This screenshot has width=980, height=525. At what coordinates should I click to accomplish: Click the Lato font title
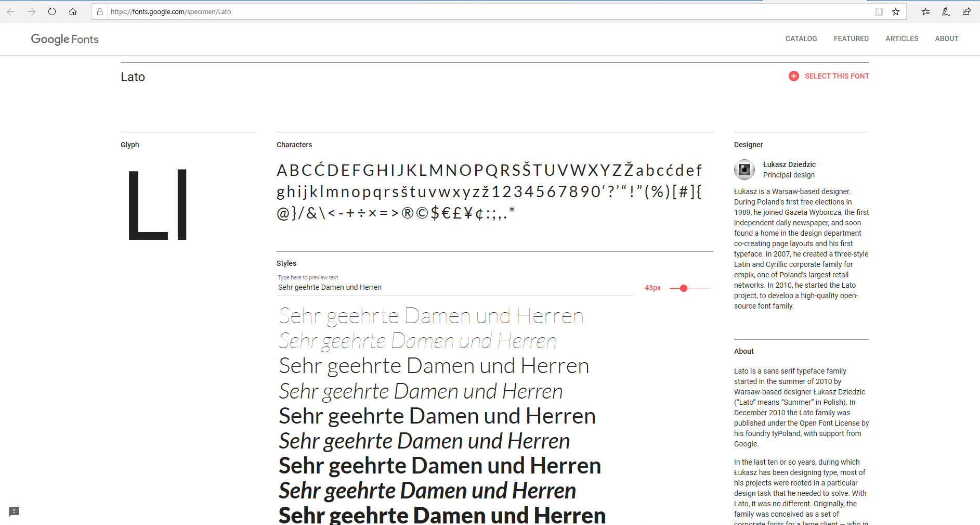[133, 77]
